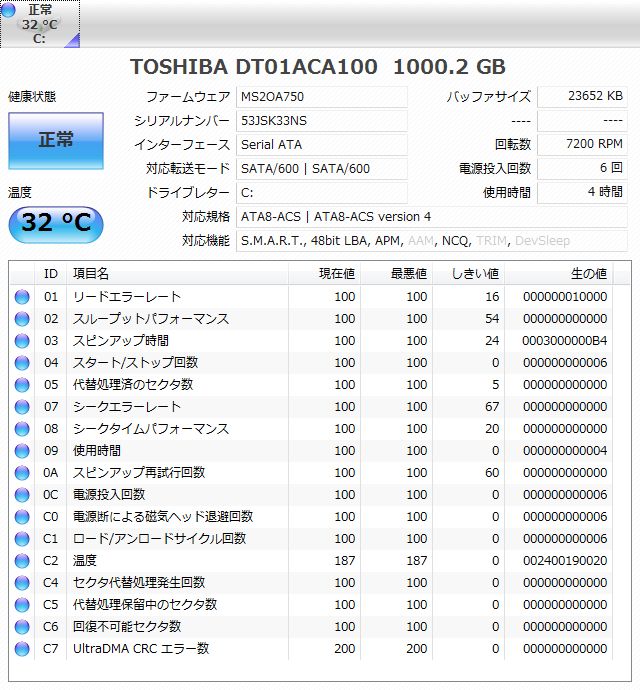Viewport: 640px width, 690px height.
Task: Click status icon of row C4 セクタ代替処理発生回数
Action: point(22,583)
